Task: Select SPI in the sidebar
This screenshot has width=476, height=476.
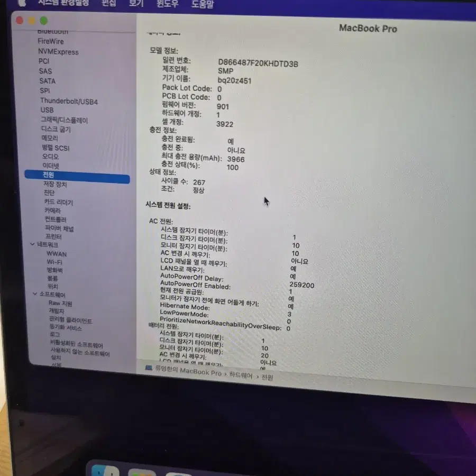Action: [44, 91]
